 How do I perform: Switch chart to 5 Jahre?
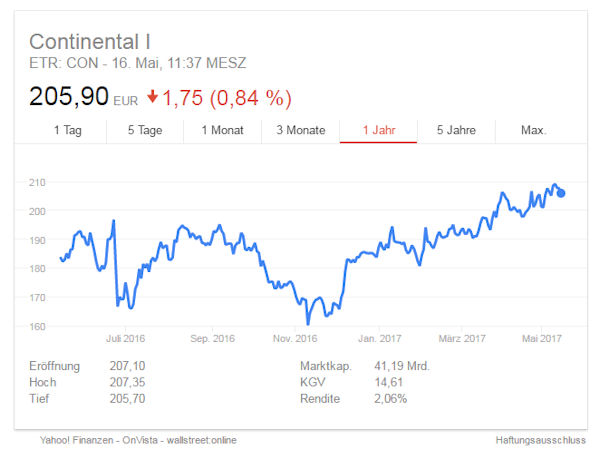pyautogui.click(x=456, y=130)
